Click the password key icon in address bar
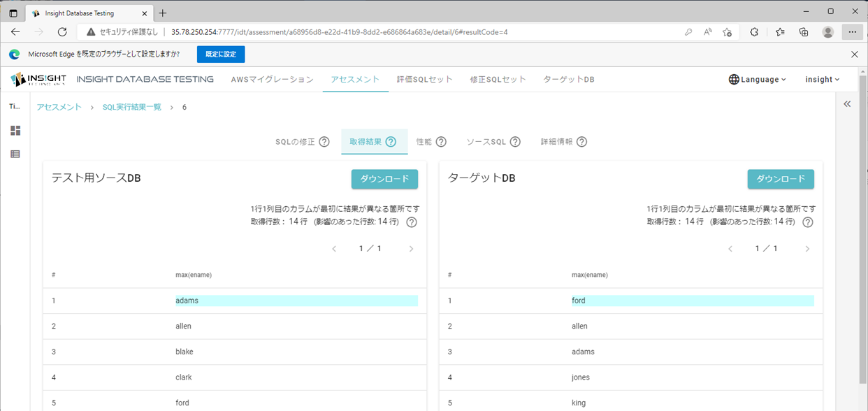The image size is (868, 411). [688, 32]
